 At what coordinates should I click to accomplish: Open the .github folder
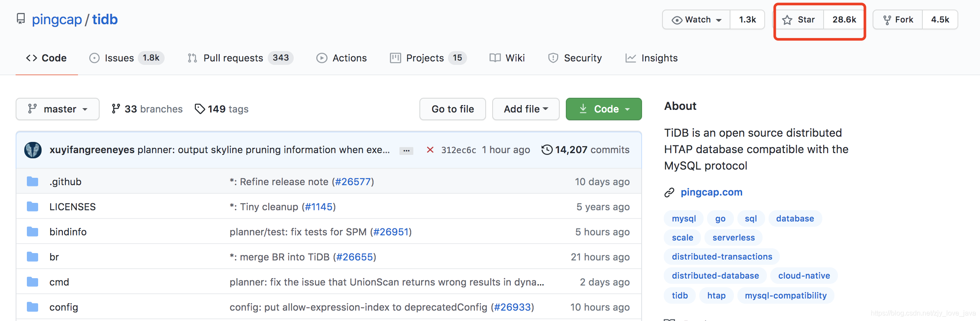coord(65,182)
